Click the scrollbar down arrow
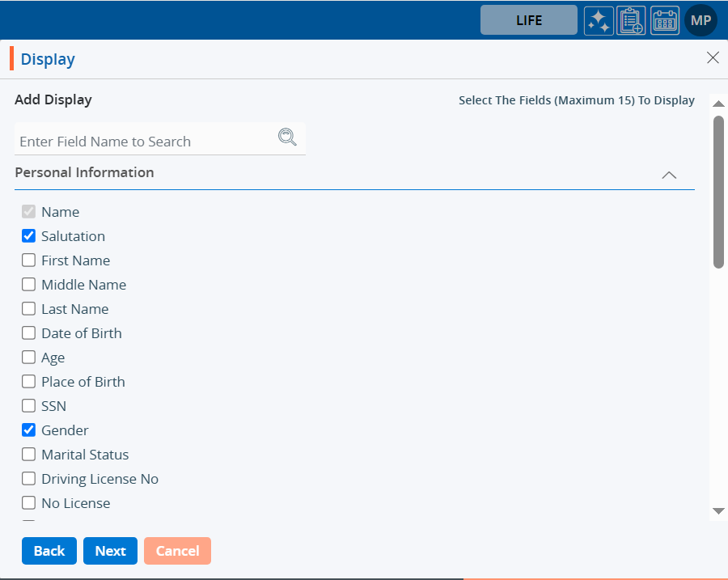 click(x=718, y=511)
